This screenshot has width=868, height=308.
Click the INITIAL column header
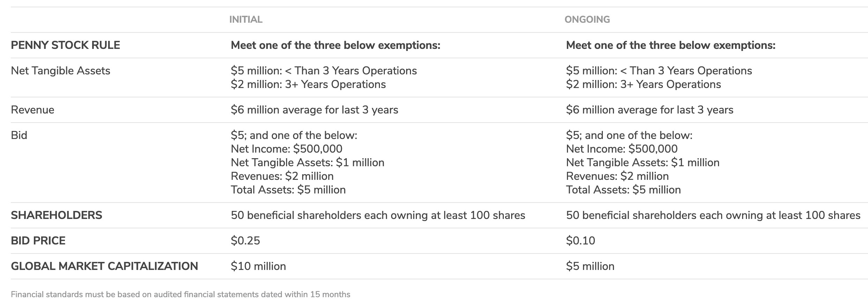coord(246,20)
